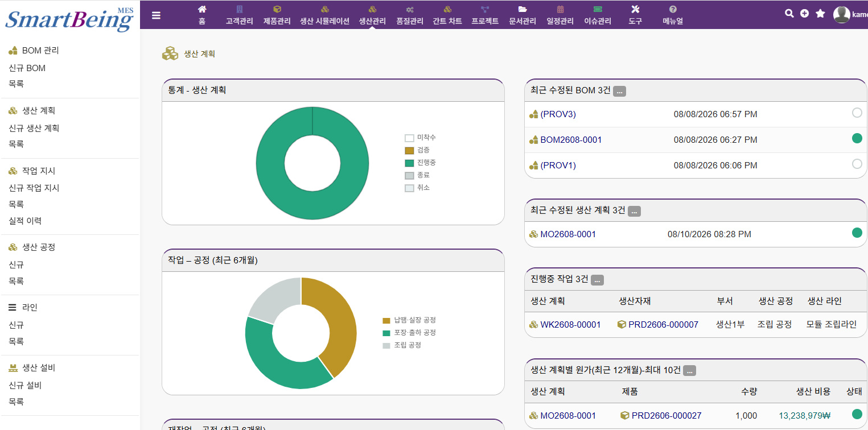Open the BOM2608-0001 link
Viewport: 868px width, 430px height.
[571, 140]
